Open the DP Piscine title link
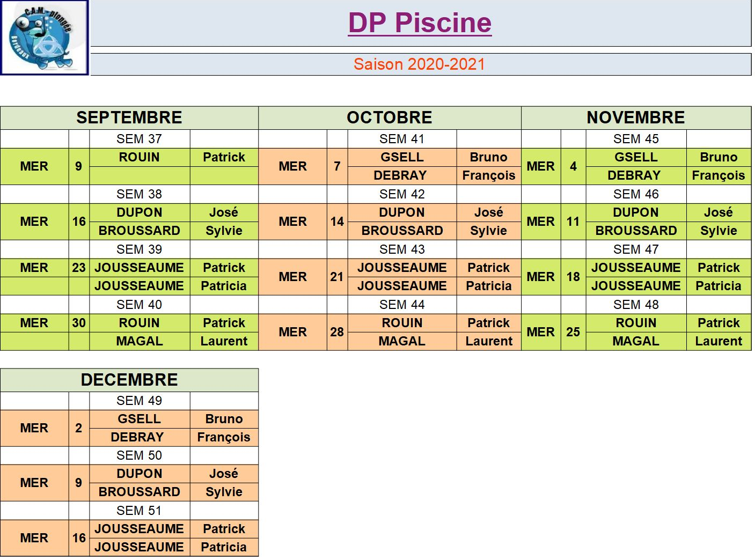This screenshot has width=755, height=560. 420,23
